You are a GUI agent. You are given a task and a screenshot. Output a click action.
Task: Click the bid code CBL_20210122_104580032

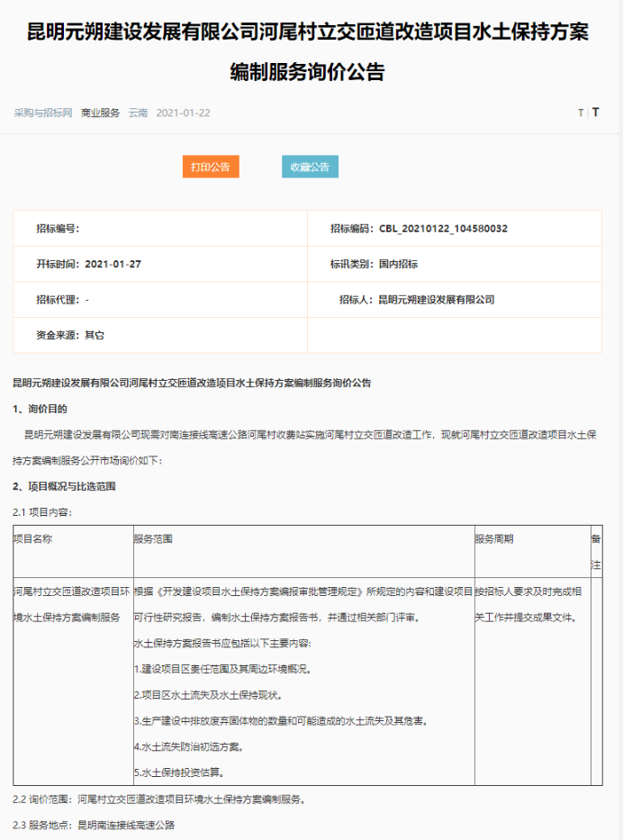443,229
